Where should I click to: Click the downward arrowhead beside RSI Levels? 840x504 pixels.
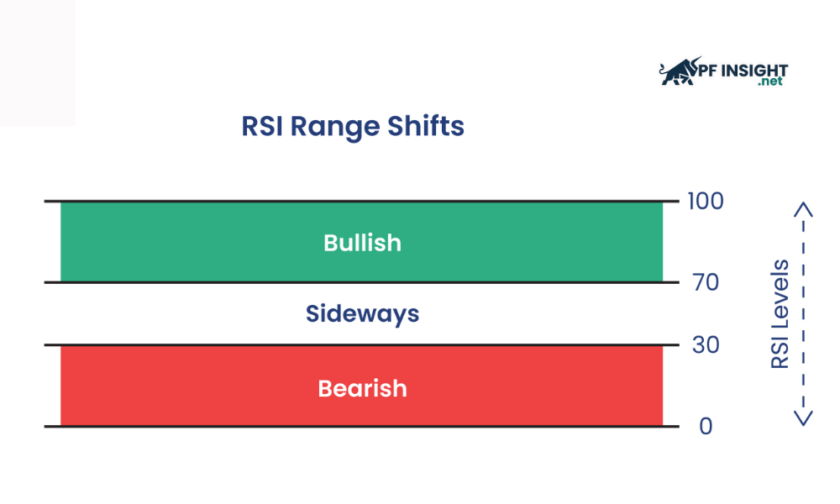(x=804, y=417)
